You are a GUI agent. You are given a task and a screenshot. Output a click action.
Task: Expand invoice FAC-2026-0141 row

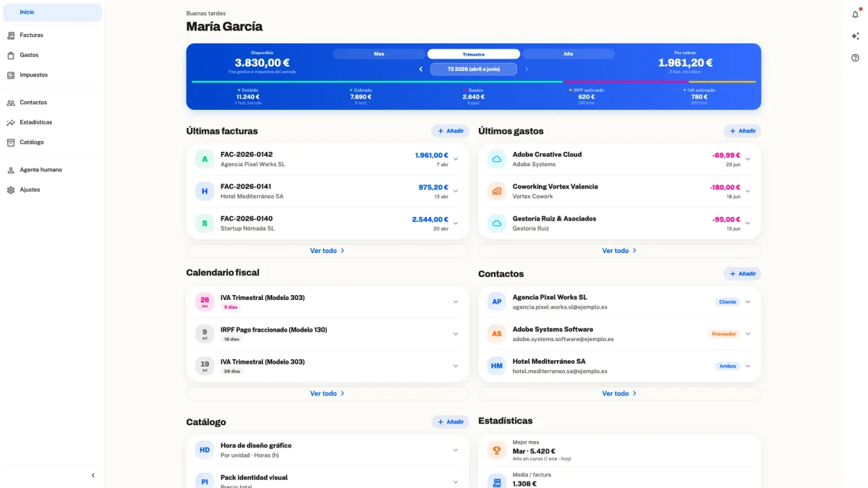click(x=456, y=192)
